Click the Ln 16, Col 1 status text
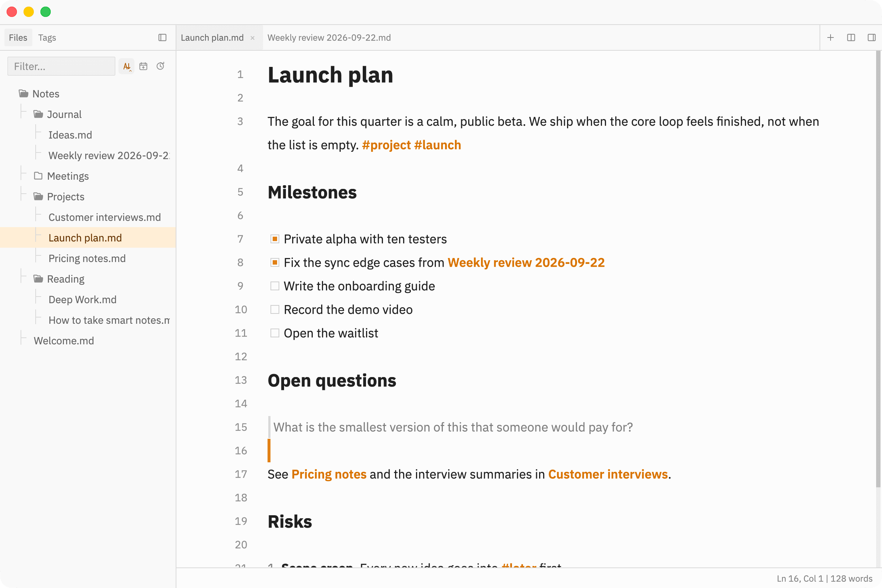This screenshot has height=588, width=882. pyautogui.click(x=801, y=578)
